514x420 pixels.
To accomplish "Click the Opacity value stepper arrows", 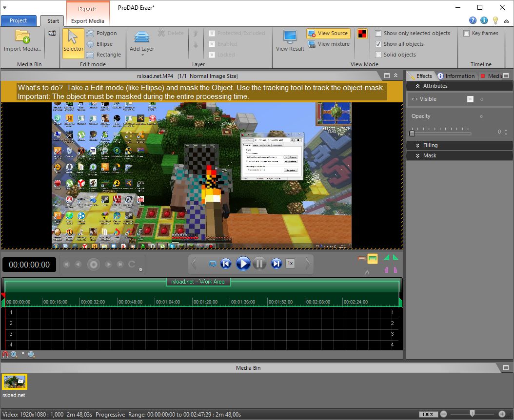I will pyautogui.click(x=506, y=132).
